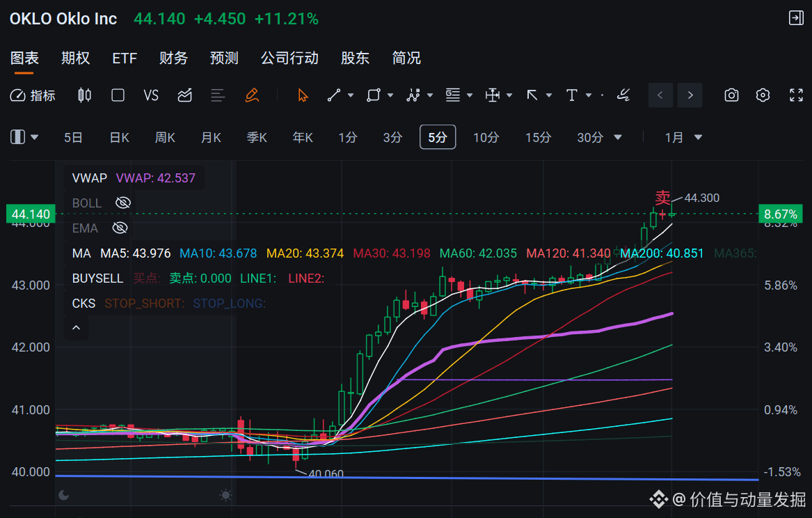The width and height of the screenshot is (812, 518).
Task: Select the 3分 interval
Action: click(392, 137)
